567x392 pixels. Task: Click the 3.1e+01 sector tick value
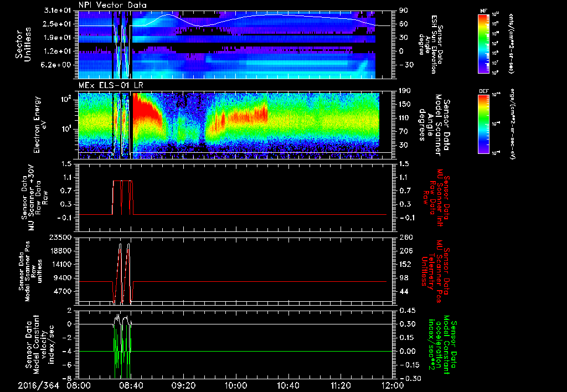pos(58,11)
